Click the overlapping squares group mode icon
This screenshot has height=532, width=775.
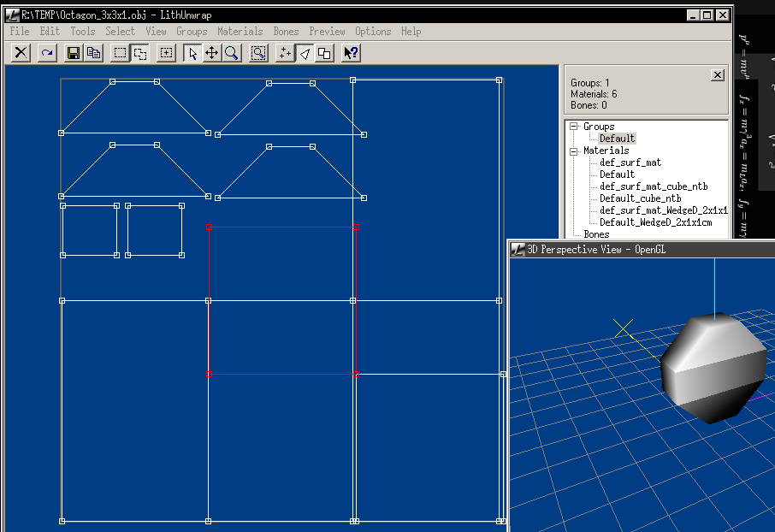pos(324,53)
